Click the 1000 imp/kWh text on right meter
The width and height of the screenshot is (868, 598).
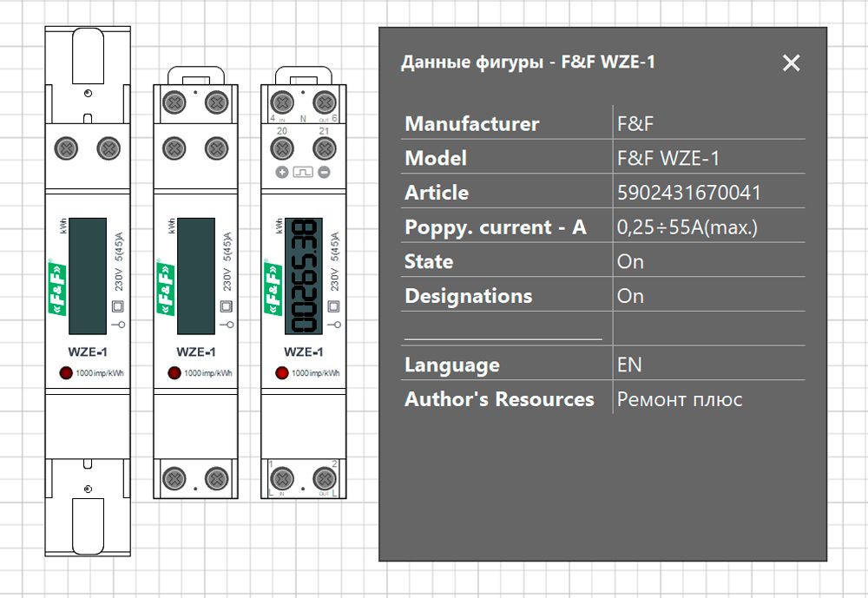(316, 373)
